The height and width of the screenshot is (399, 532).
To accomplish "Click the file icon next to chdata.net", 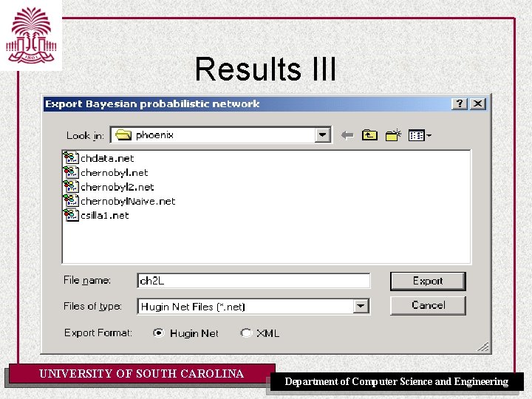I will pyautogui.click(x=71, y=158).
